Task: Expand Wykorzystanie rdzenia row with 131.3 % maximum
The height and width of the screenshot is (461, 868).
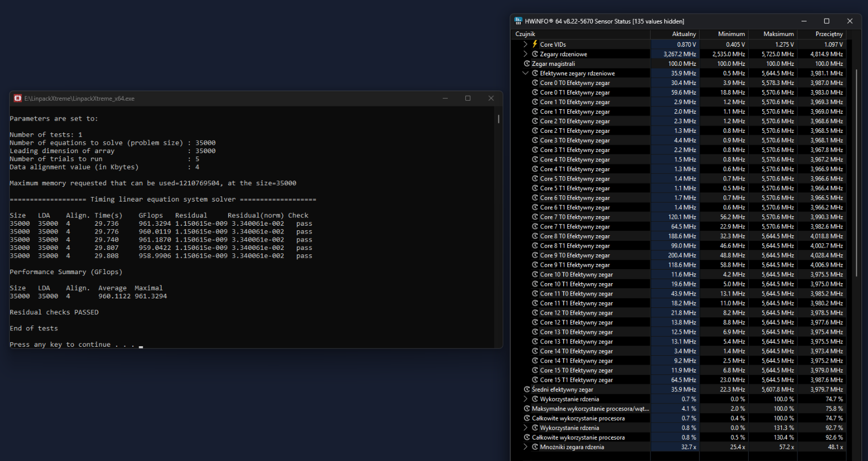Action: (x=526, y=428)
